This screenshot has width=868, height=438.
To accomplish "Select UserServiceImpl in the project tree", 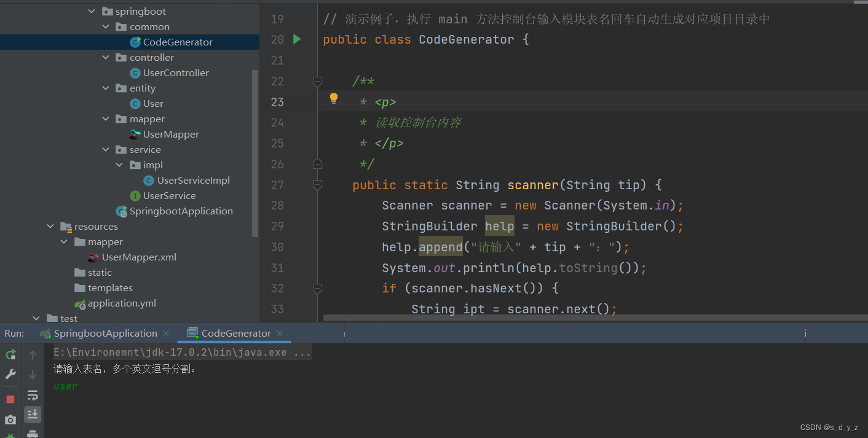I will pos(194,180).
